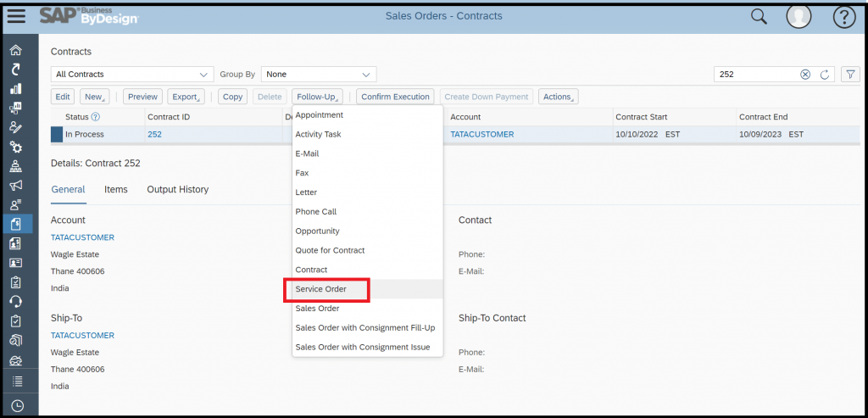Screen dimensions: 868x418
Task: Open the clipboard checkmark sidebar icon
Action: 16,320
